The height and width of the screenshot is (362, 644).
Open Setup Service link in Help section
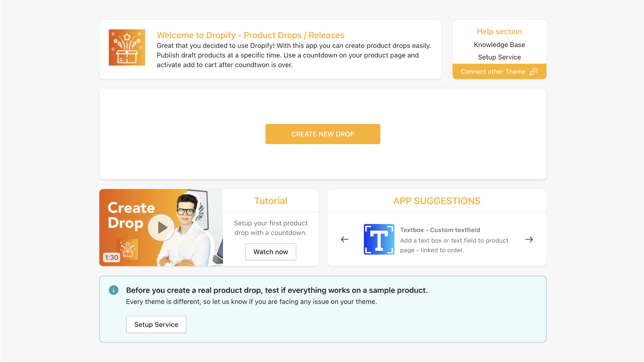coord(500,57)
